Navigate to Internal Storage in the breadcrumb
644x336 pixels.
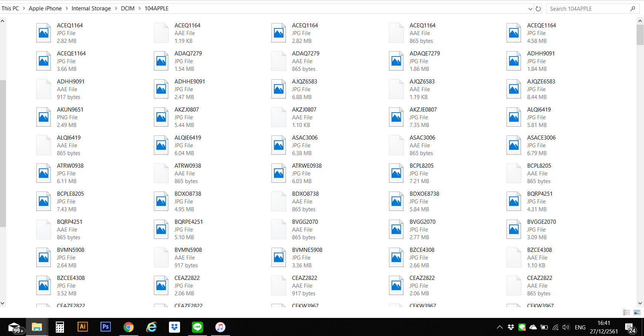[91, 8]
